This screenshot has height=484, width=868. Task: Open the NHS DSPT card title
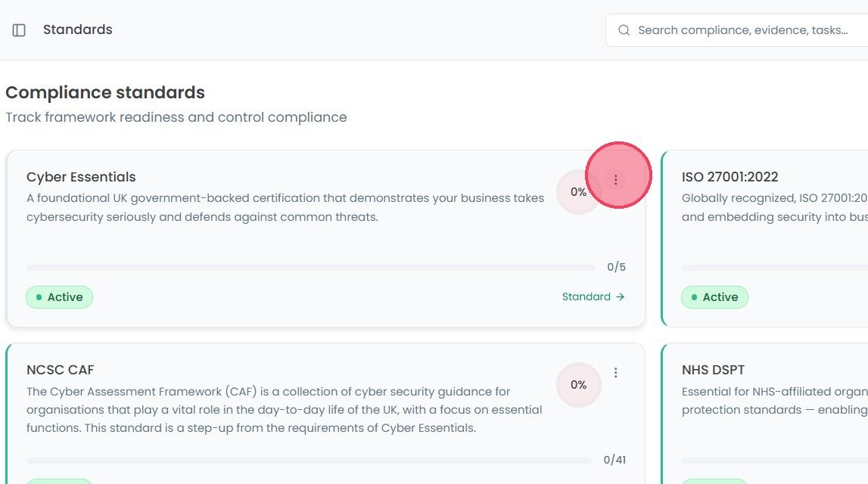click(714, 370)
